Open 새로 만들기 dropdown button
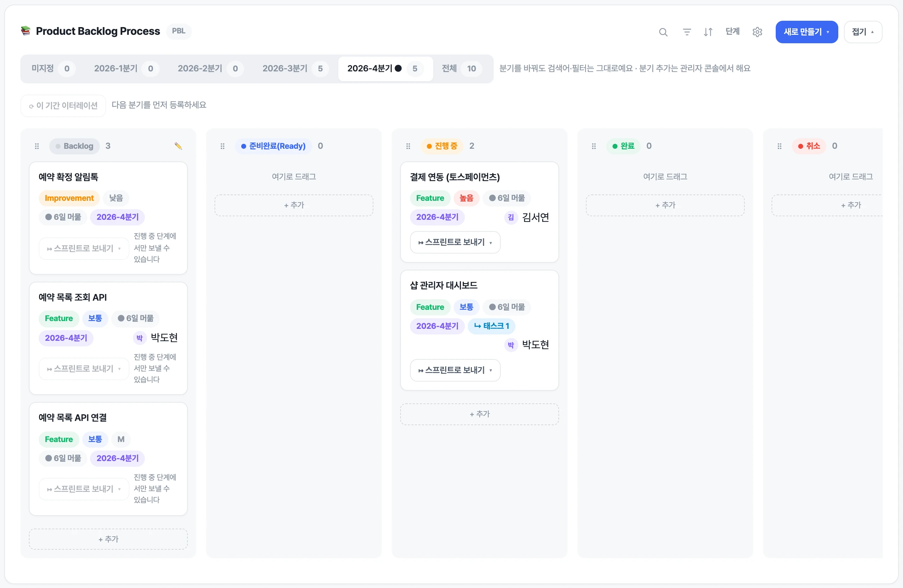The height and width of the screenshot is (588, 903). [806, 32]
